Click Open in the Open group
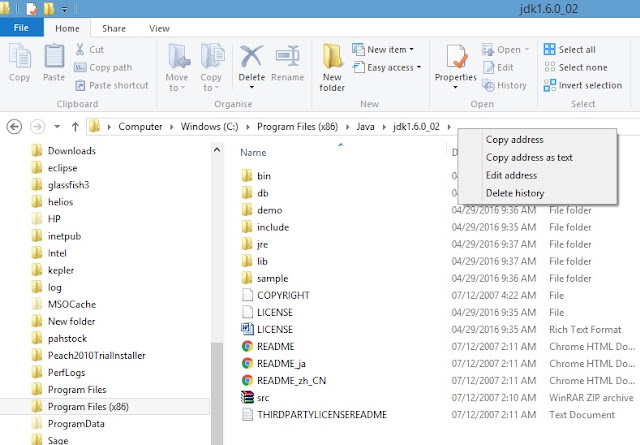The width and height of the screenshot is (640, 445). point(505,49)
